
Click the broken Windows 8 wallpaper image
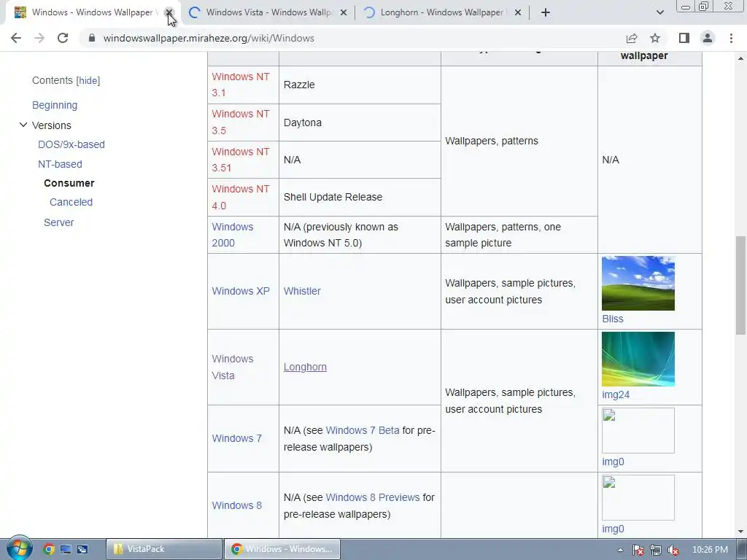point(638,497)
